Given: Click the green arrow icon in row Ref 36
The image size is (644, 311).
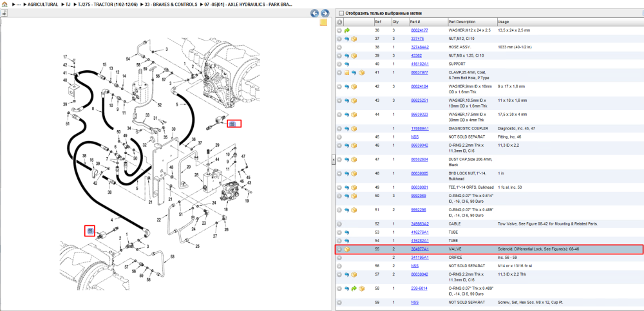Looking at the screenshot, I should click(347, 30).
